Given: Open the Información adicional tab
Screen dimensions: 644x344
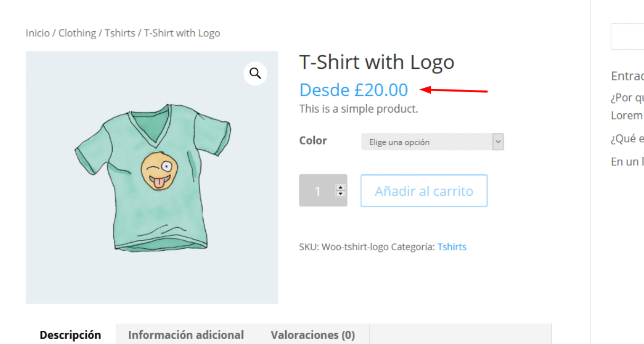Looking at the screenshot, I should click(x=186, y=334).
